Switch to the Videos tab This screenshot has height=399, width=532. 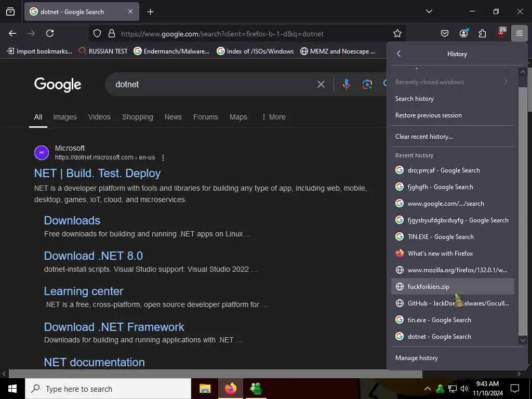(99, 117)
